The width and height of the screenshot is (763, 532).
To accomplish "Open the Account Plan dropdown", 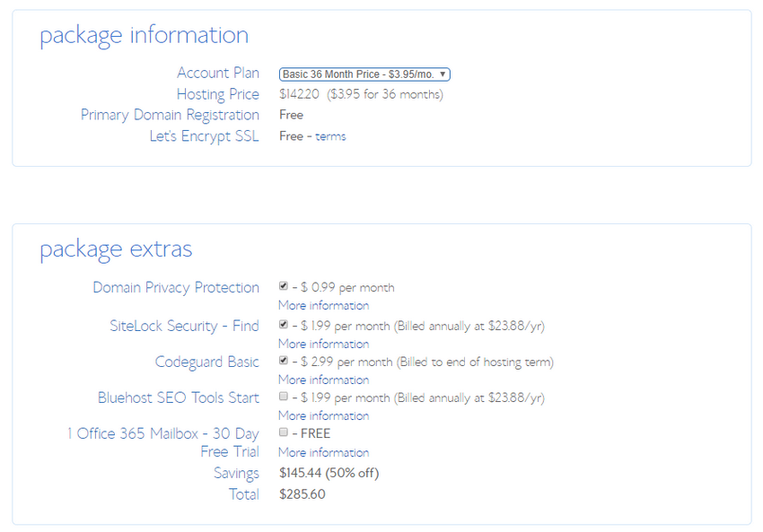I will (x=364, y=74).
